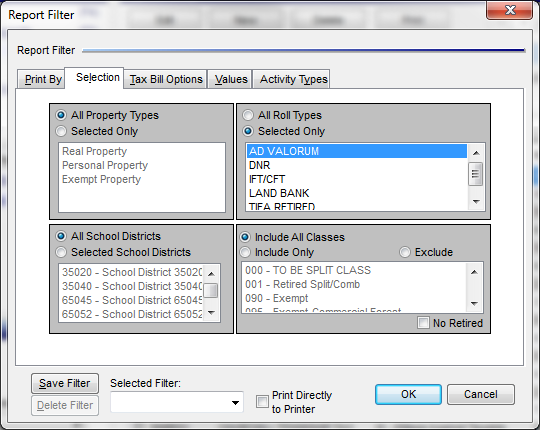Confirm with the OK button

tap(408, 394)
